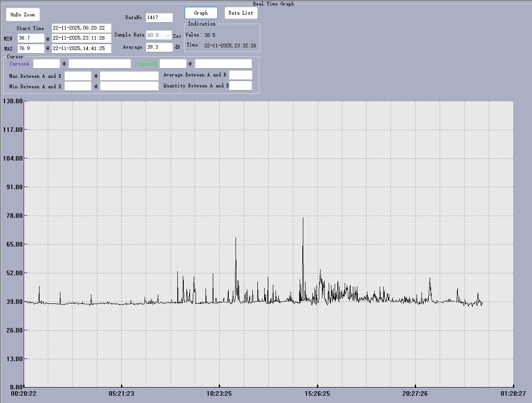The image size is (532, 403).
Task: Select the Start Time date field
Action: (x=81, y=28)
